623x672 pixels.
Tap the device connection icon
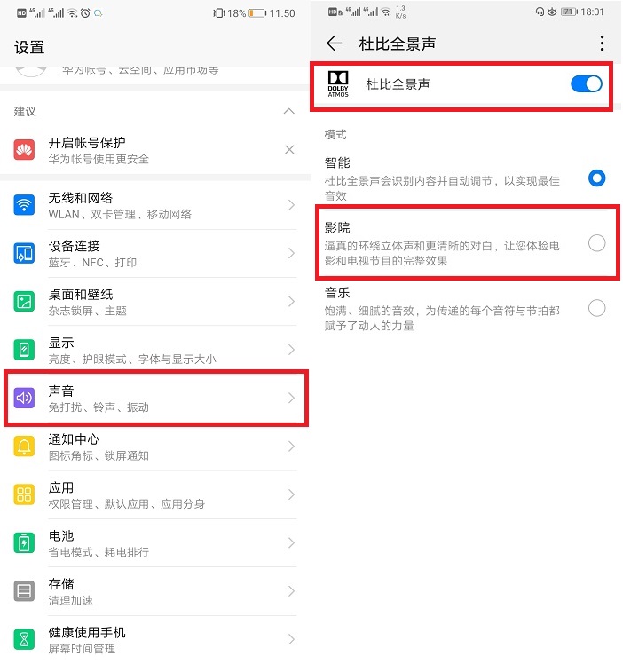25,253
